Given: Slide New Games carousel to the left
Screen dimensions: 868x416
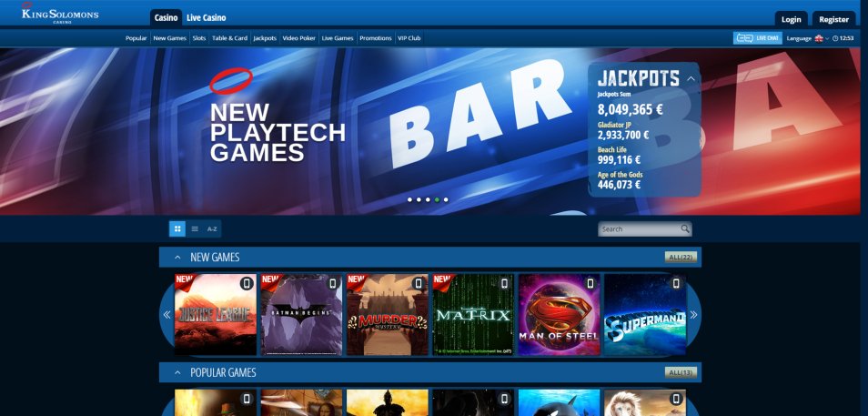Looking at the screenshot, I should 167,315.
